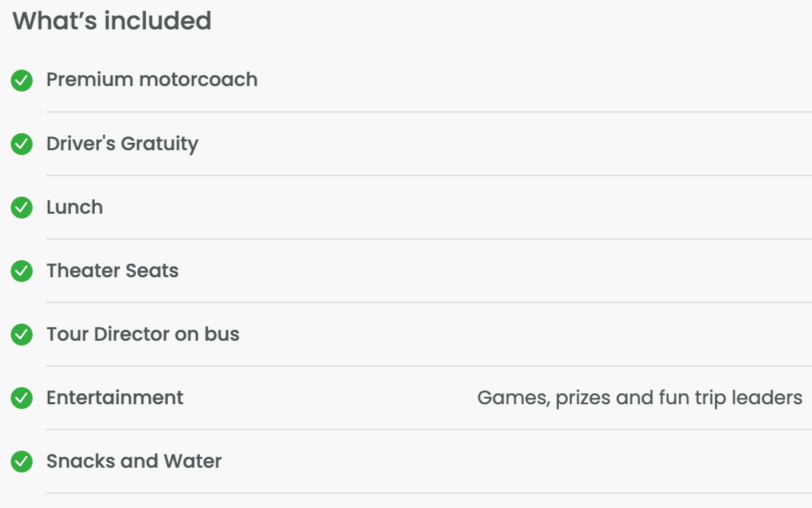Click the divider line under Lunch
The height and width of the screenshot is (508, 812).
[x=429, y=239]
